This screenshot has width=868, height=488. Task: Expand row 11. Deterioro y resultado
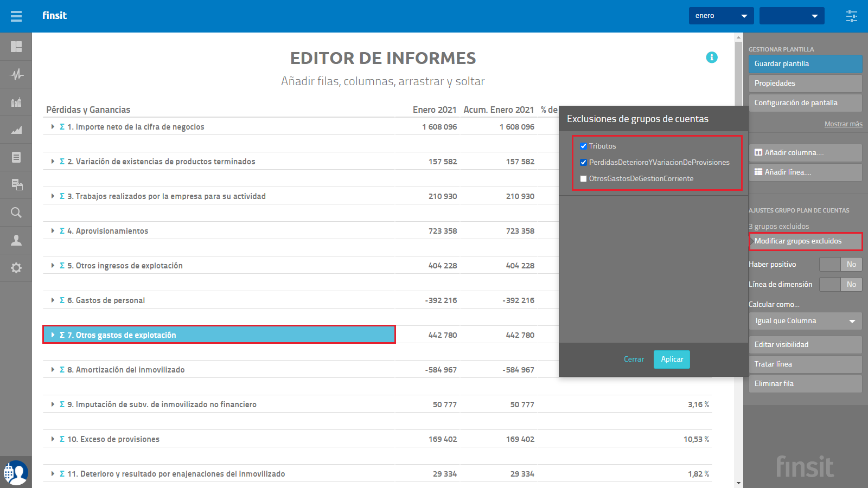pyautogui.click(x=53, y=474)
